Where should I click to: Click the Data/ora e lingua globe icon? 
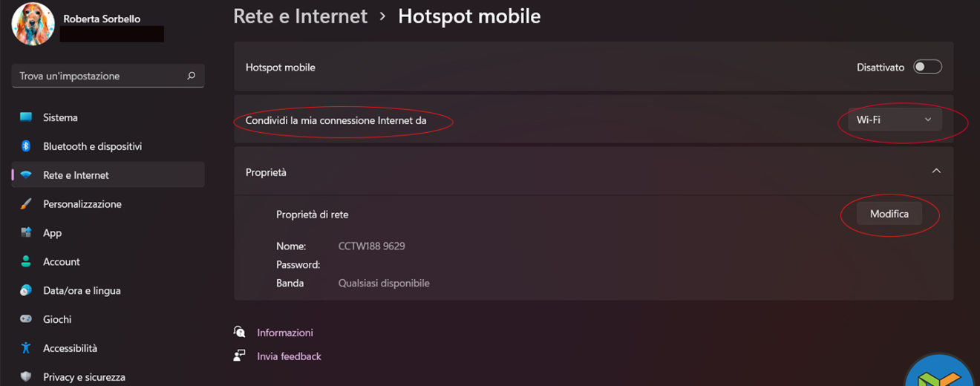pos(26,290)
